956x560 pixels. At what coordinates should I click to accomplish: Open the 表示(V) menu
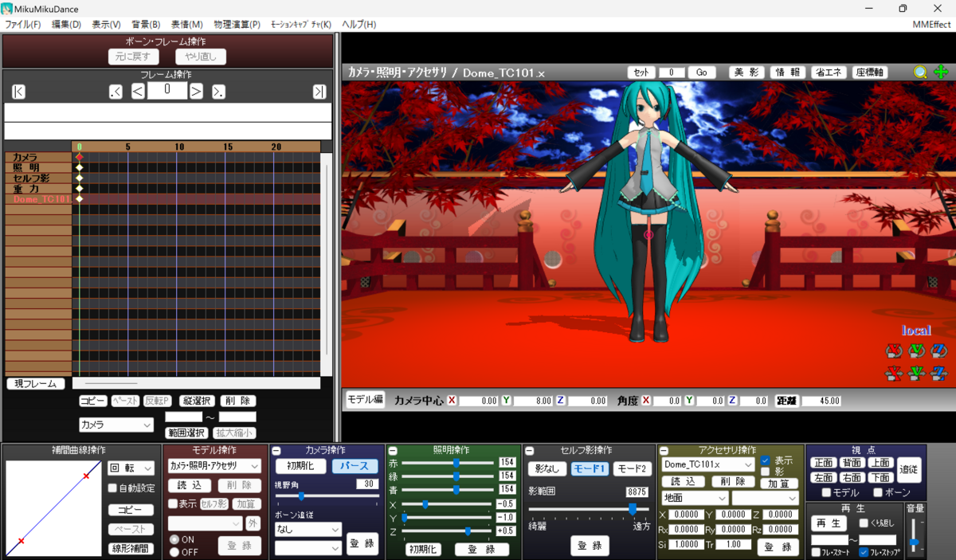pyautogui.click(x=107, y=25)
